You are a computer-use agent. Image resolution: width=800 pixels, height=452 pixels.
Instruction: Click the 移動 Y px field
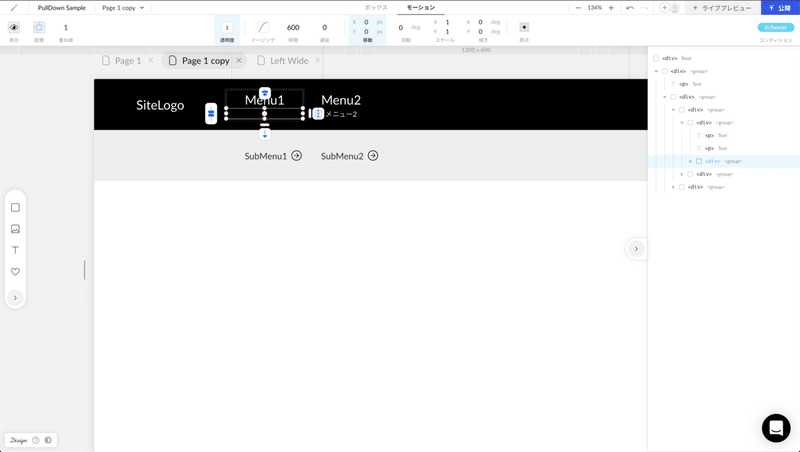pyautogui.click(x=366, y=32)
